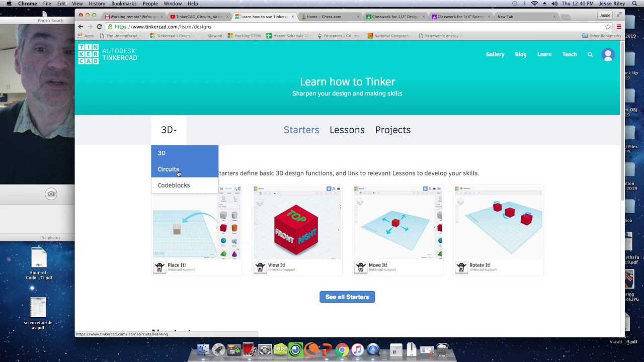Switch to the Home - Chess.com tab
The image size is (644, 362).
click(330, 17)
